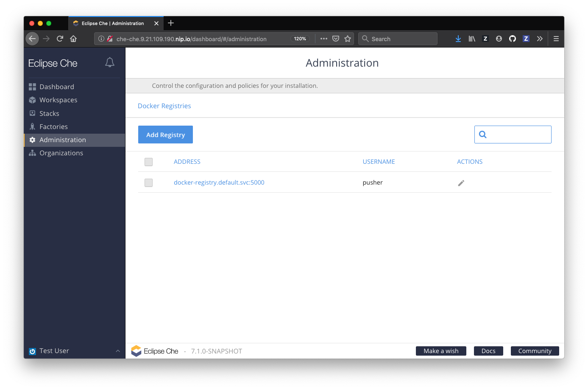
Task: Select Administration in the sidebar
Action: [x=74, y=140]
